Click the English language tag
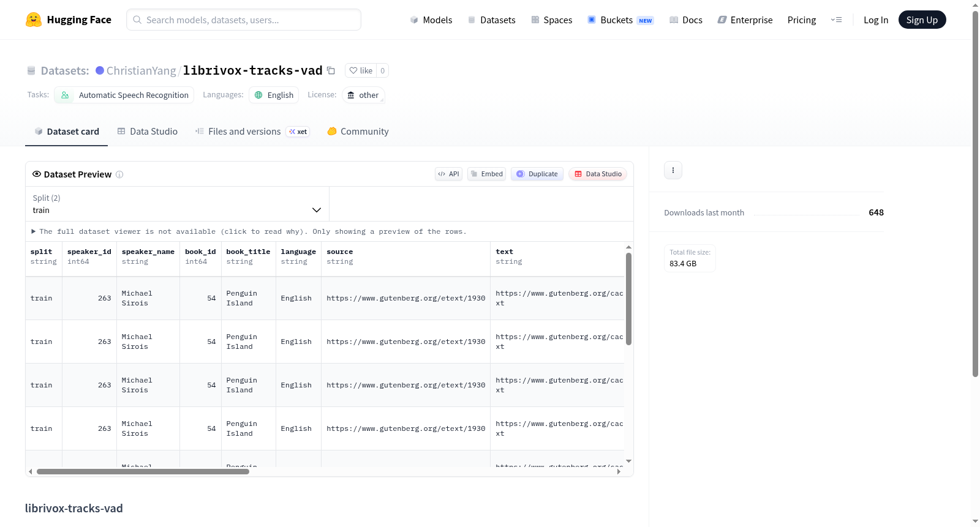Screen dimensions: 980x527 (274, 95)
